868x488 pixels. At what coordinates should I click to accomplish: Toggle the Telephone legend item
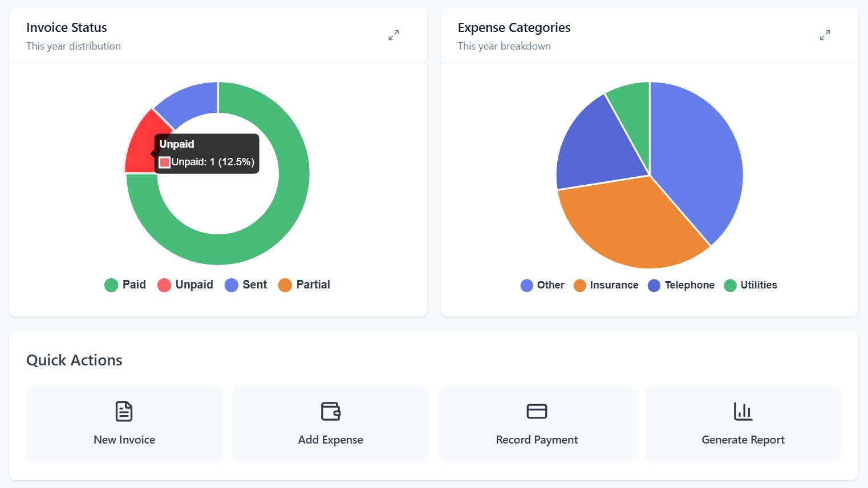[x=681, y=285]
